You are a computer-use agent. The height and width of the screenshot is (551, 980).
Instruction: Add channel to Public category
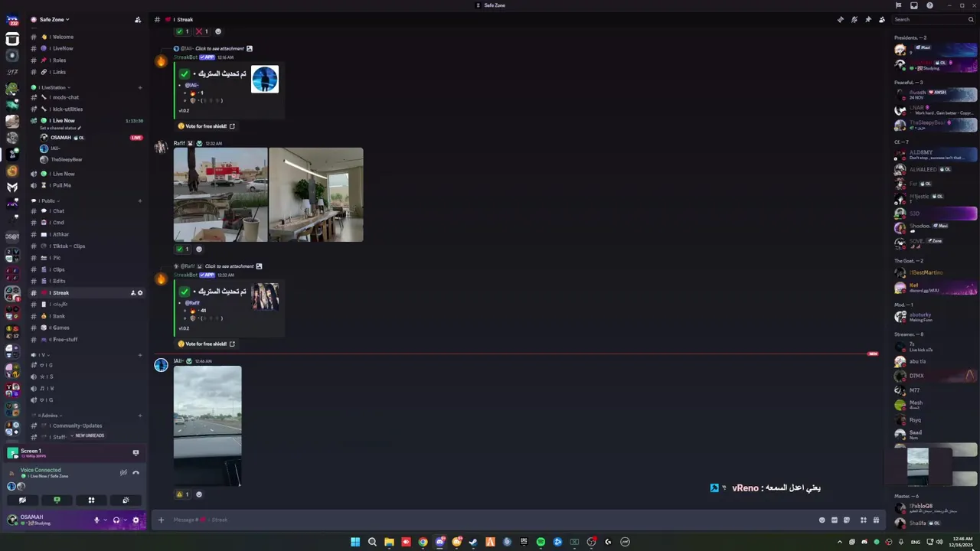tap(140, 201)
